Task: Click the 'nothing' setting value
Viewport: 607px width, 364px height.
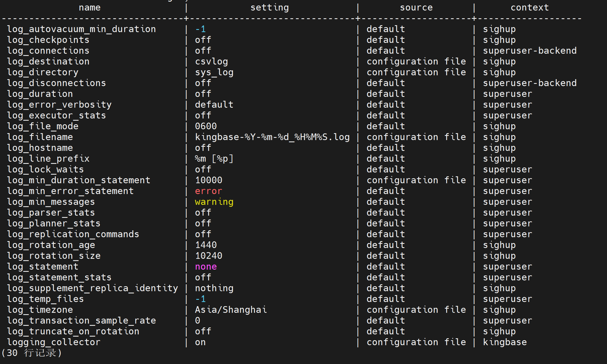Action: point(214,288)
